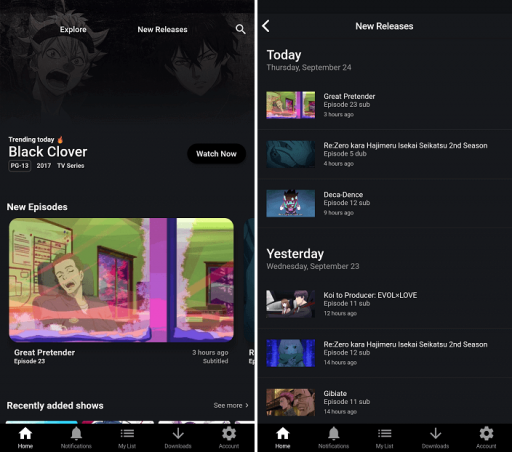Open Gibiate Episode 11 thumbnail
The width and height of the screenshot is (512, 452).
pos(291,402)
